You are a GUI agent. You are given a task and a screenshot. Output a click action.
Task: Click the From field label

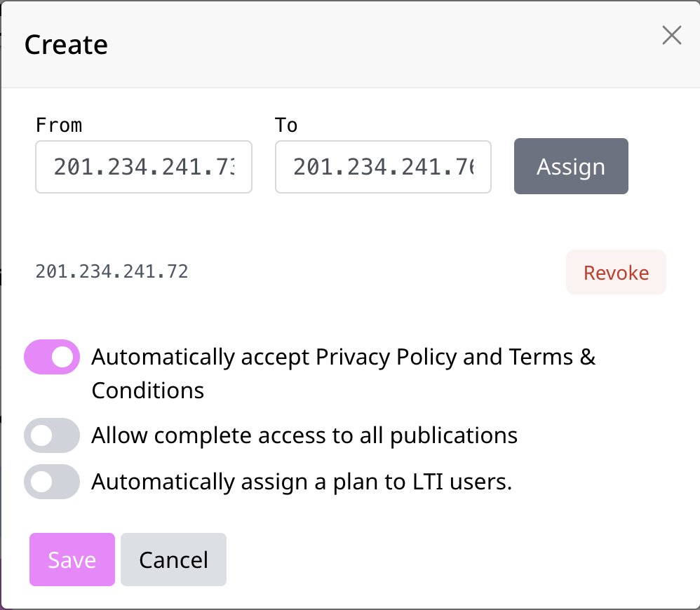(59, 125)
